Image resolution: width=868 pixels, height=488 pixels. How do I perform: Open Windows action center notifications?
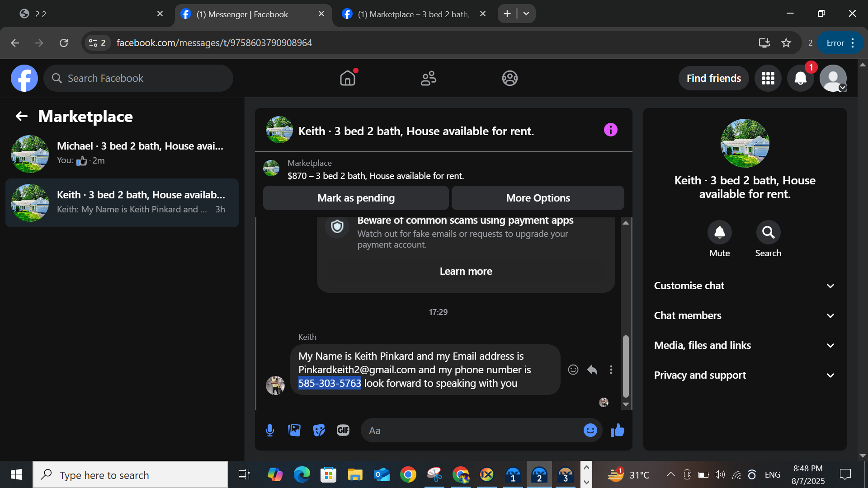point(845,474)
